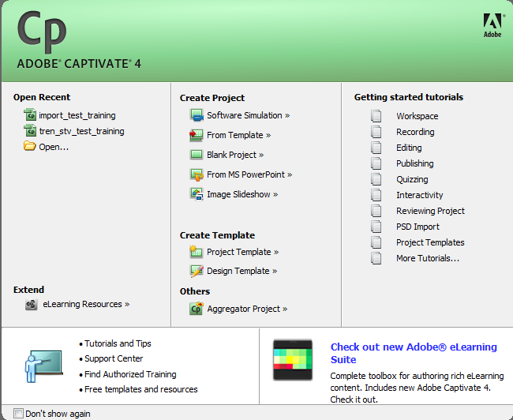513x420 pixels.
Task: Click the Project Templates document icon
Action: coord(376,242)
